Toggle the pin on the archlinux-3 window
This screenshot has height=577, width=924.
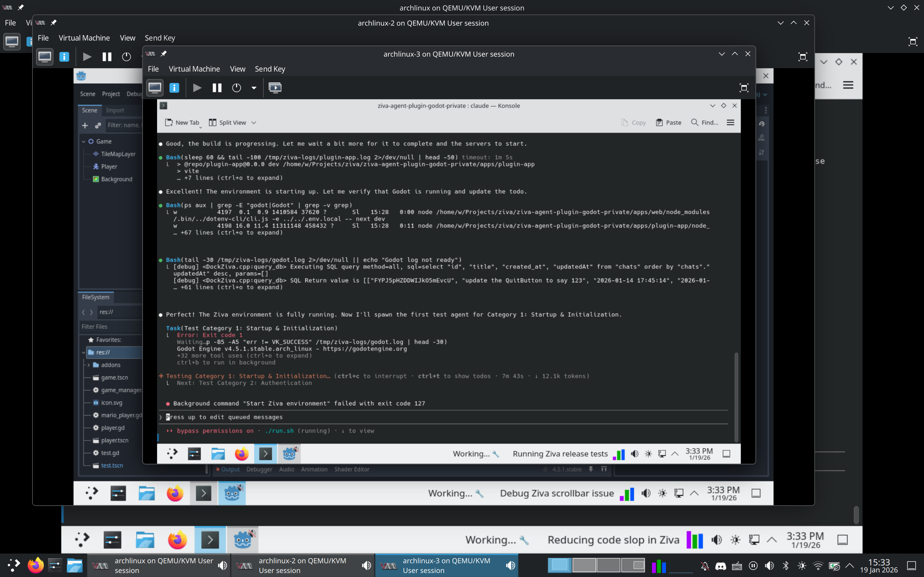(164, 53)
